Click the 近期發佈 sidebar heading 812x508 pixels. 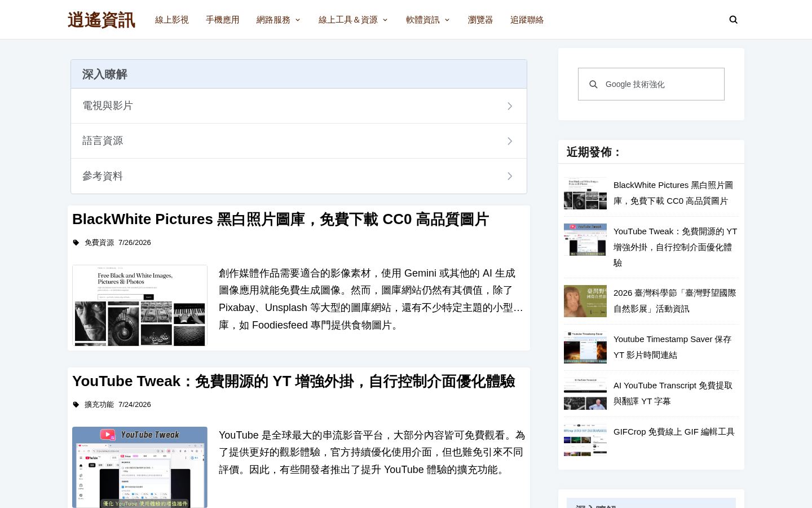coord(594,152)
